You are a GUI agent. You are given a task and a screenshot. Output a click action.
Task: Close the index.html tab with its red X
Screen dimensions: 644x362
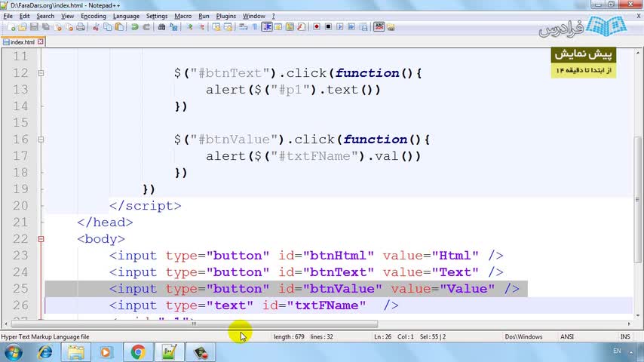click(40, 42)
